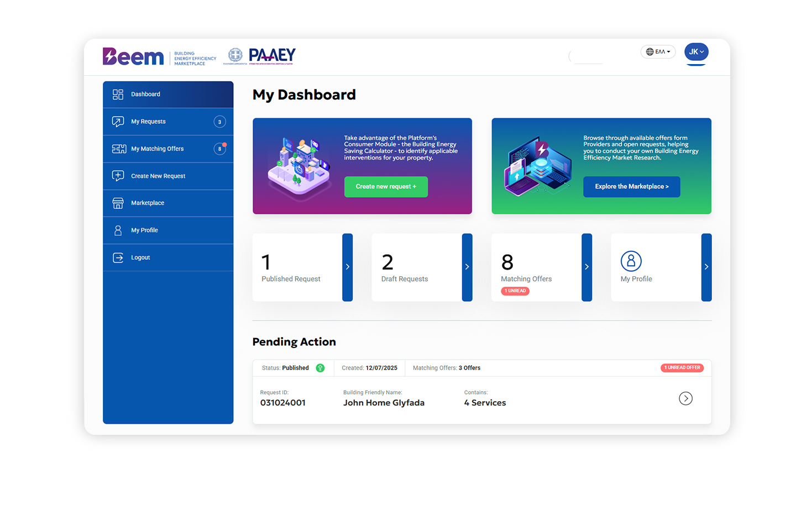Click the circular profile icon on My Profile card

pyautogui.click(x=631, y=261)
